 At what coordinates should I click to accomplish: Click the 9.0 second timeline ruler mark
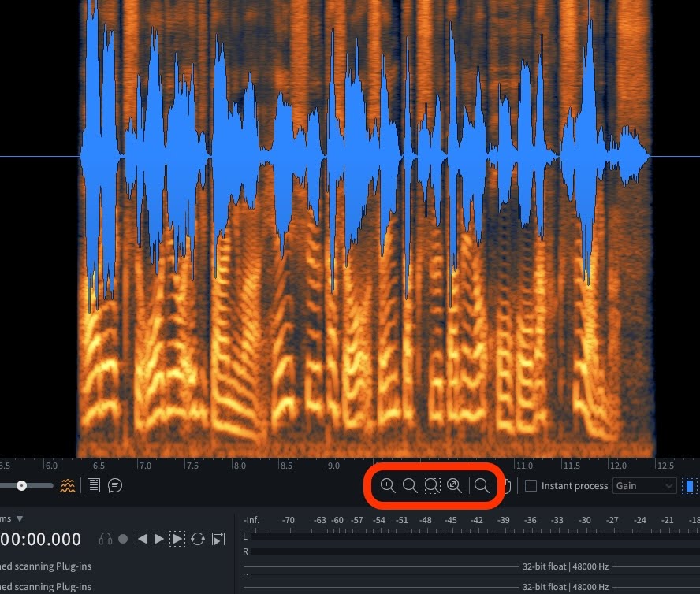(x=334, y=466)
